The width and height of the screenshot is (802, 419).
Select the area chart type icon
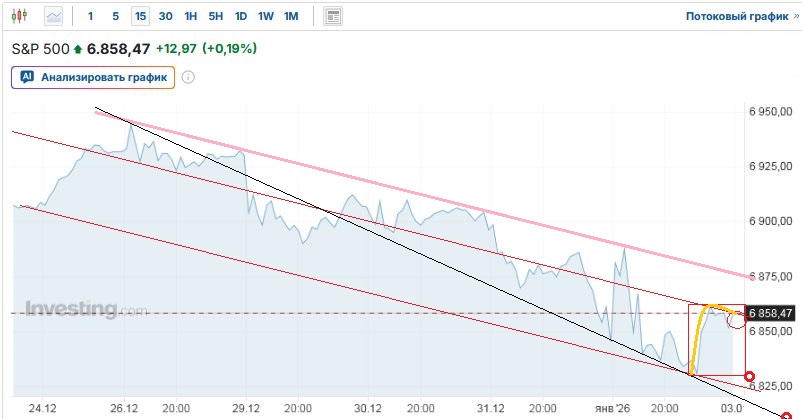coord(53,16)
